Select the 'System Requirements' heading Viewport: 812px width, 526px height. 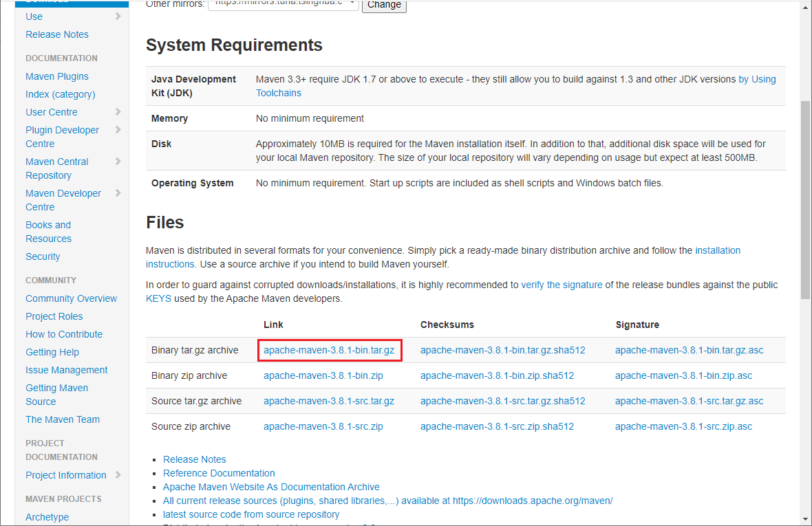coord(234,45)
